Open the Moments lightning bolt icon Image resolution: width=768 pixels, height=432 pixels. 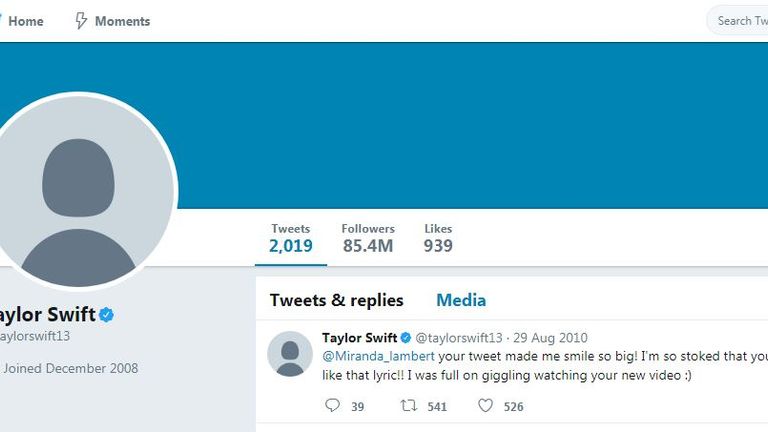81,21
